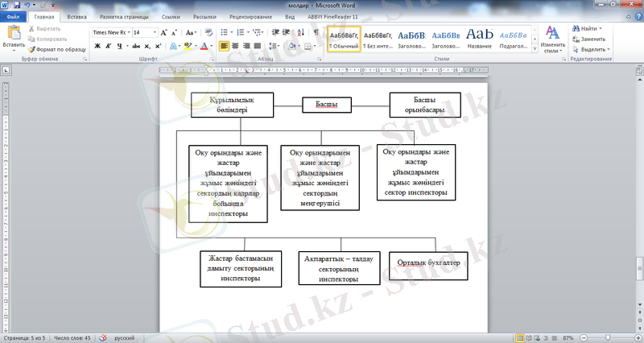The width and height of the screenshot is (644, 343).
Task: Apply the red font color
Action: [204, 46]
